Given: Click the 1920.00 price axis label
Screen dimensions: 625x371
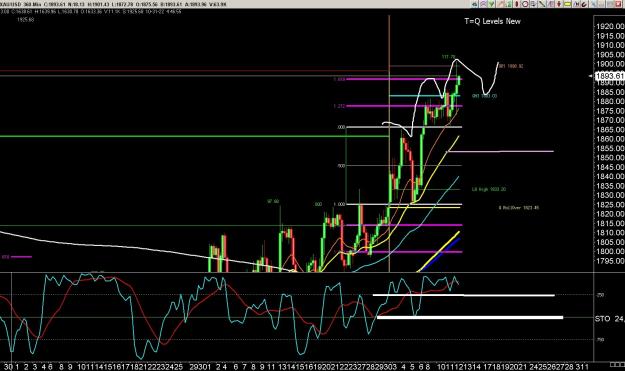Looking at the screenshot, I should click(x=610, y=27).
